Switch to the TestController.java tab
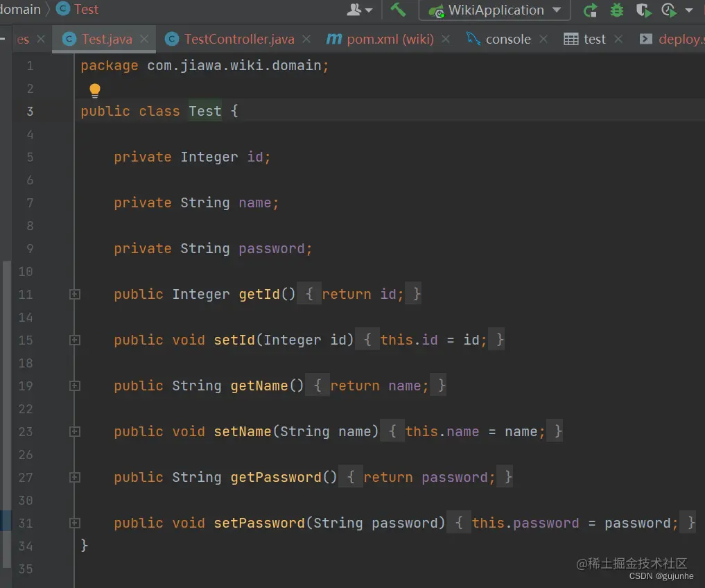Screen dimensions: 705x588 (239, 39)
